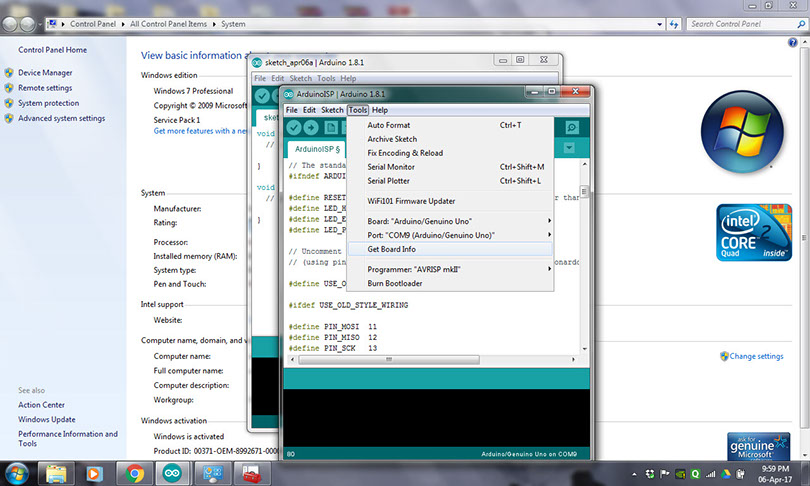This screenshot has height=486, width=810.
Task: Click the NVIDIA tray icon
Action: coord(680,474)
